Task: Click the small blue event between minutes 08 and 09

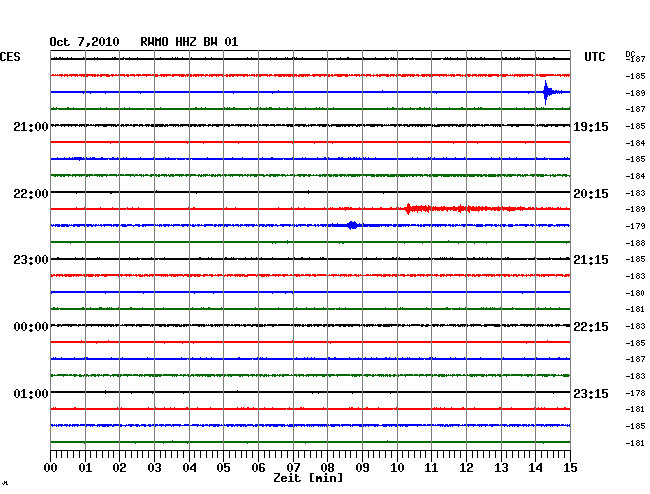Action: click(x=353, y=225)
